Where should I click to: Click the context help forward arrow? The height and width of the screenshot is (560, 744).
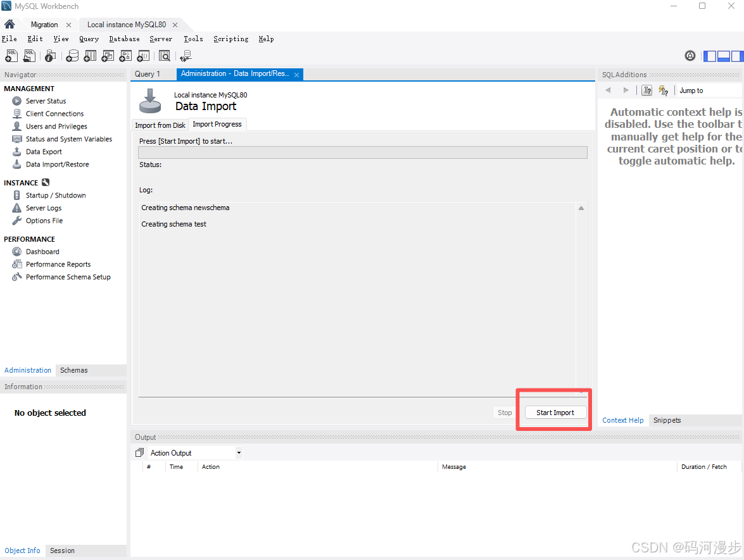[x=626, y=90]
